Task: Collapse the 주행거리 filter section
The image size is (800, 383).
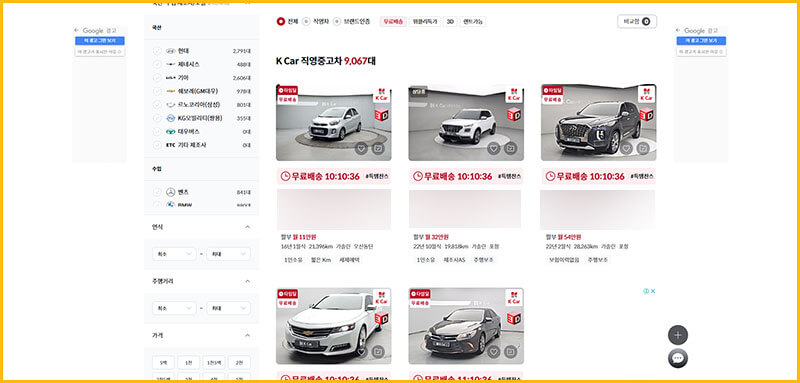Action: [247, 281]
